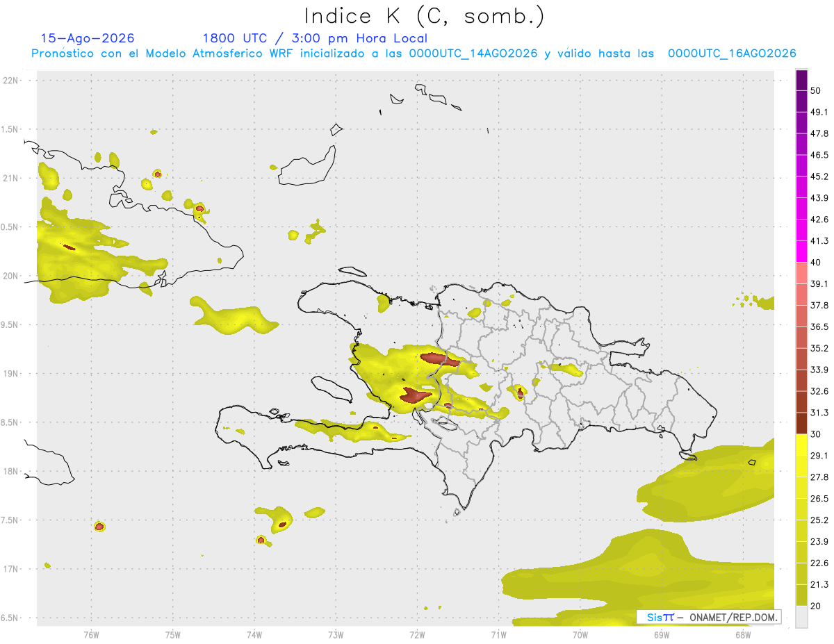Click the '0000UTC_14AGO2026' initialization timestamp
This screenshot has width=834, height=644.
(x=473, y=53)
